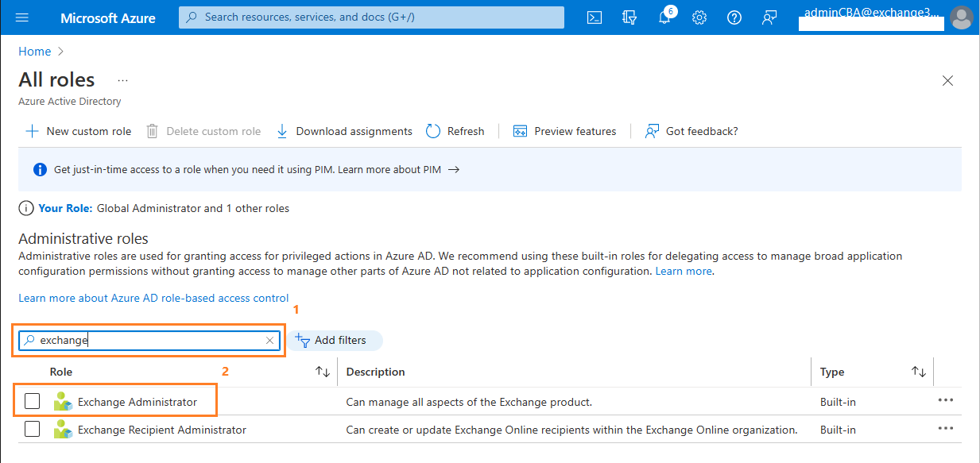This screenshot has height=463, width=980.
Task: Launch Cloud Shell from the top bar
Action: point(595,17)
